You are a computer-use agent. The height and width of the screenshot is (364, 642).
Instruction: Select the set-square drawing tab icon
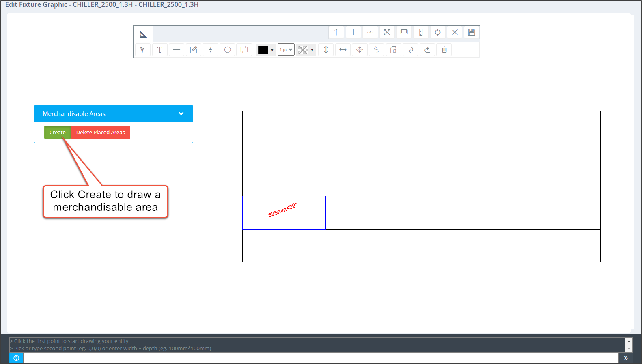coord(143,34)
